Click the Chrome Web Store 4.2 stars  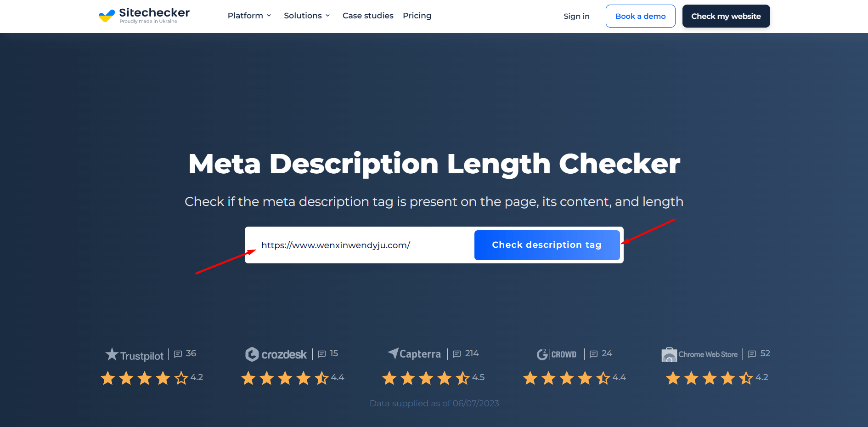710,378
